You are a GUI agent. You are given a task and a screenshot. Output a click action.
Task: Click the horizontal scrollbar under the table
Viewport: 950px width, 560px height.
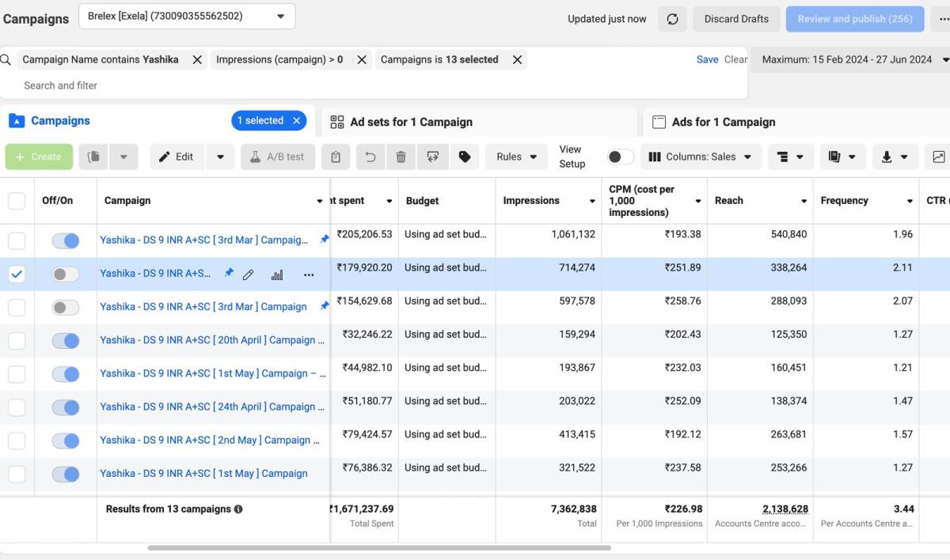click(378, 547)
